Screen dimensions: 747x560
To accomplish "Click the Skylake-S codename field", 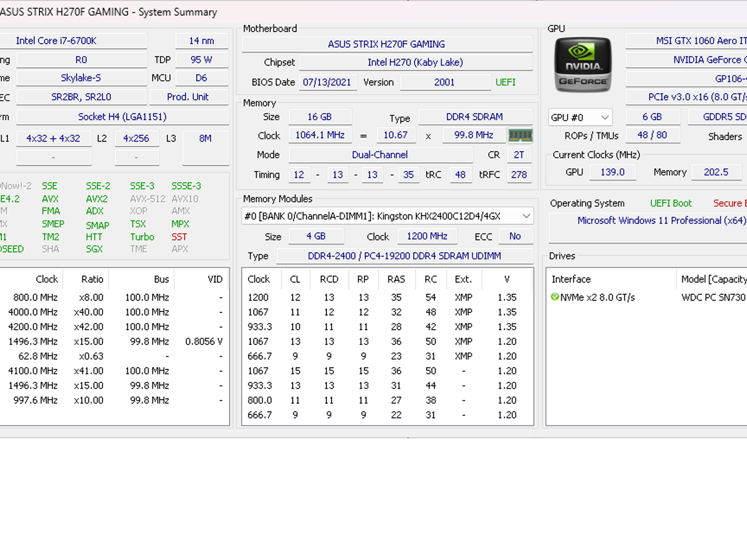I will (81, 78).
